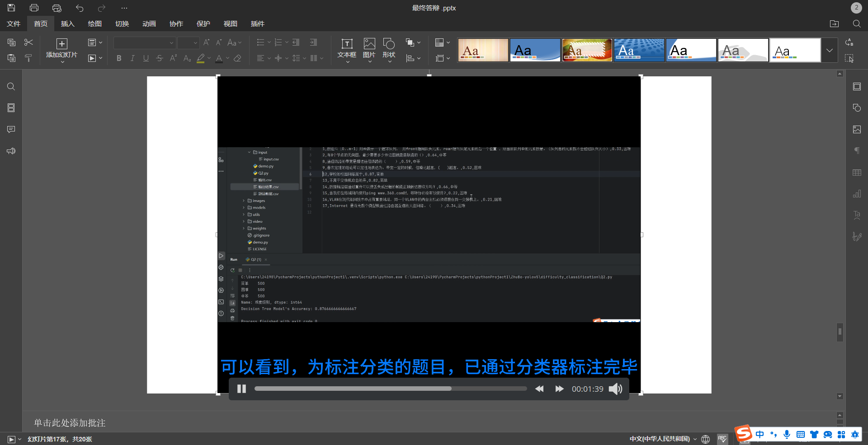Click the Save icon in title bar
This screenshot has width=868, height=445.
(x=11, y=8)
